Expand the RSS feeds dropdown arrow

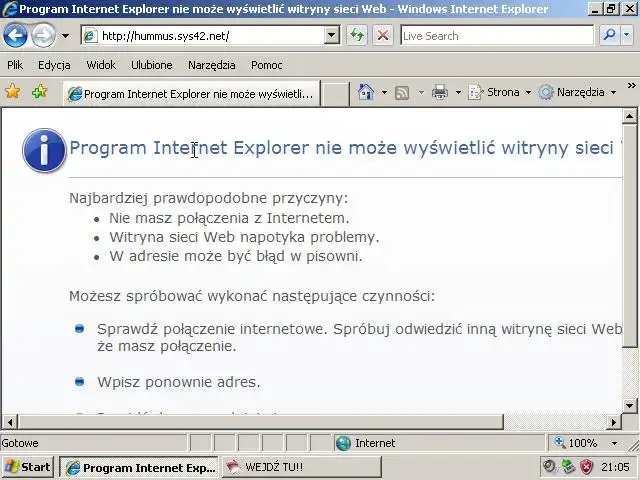(x=421, y=93)
